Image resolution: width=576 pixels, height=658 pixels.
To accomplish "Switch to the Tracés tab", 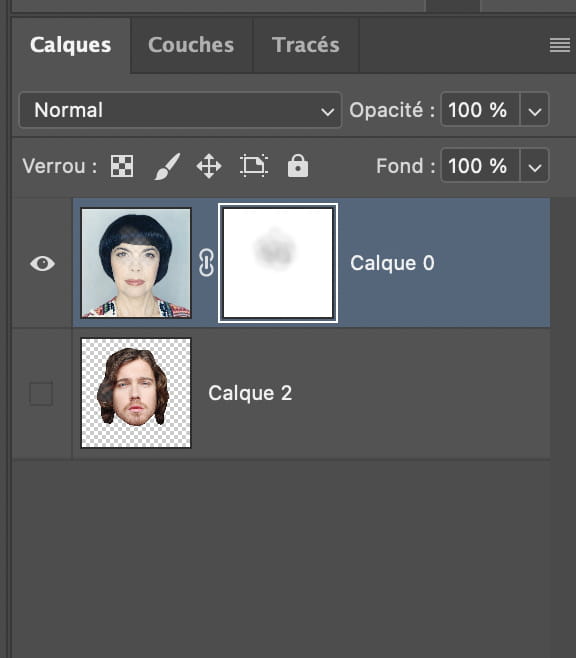I will (x=306, y=45).
